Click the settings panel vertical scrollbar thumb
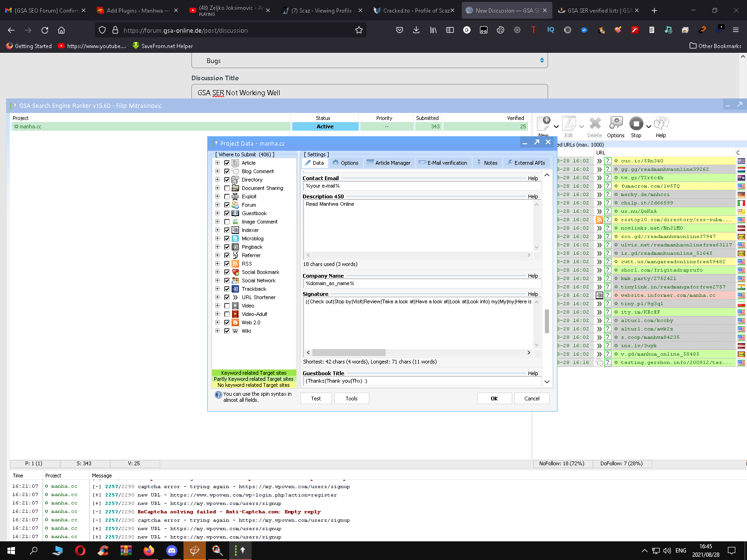The height and width of the screenshot is (560, 747). click(x=547, y=321)
